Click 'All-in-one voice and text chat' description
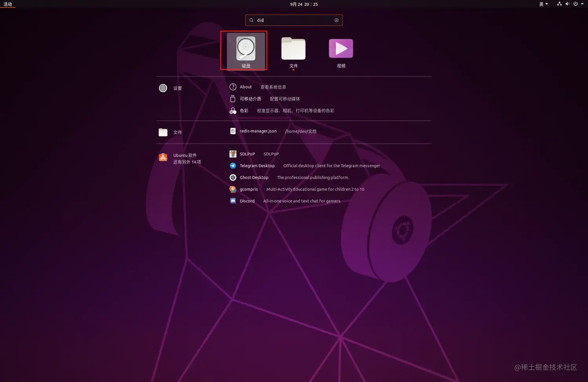588x382 pixels. [301, 201]
